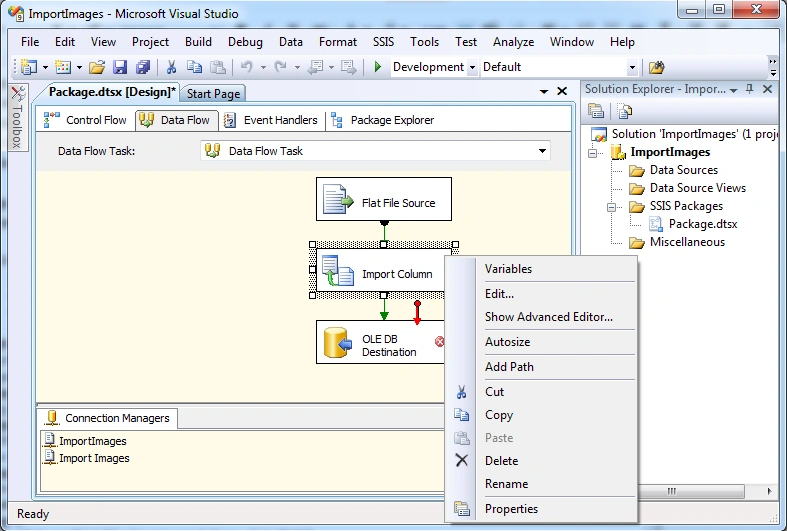Open the Default platform dropdown
This screenshot has width=787, height=531.
point(632,67)
